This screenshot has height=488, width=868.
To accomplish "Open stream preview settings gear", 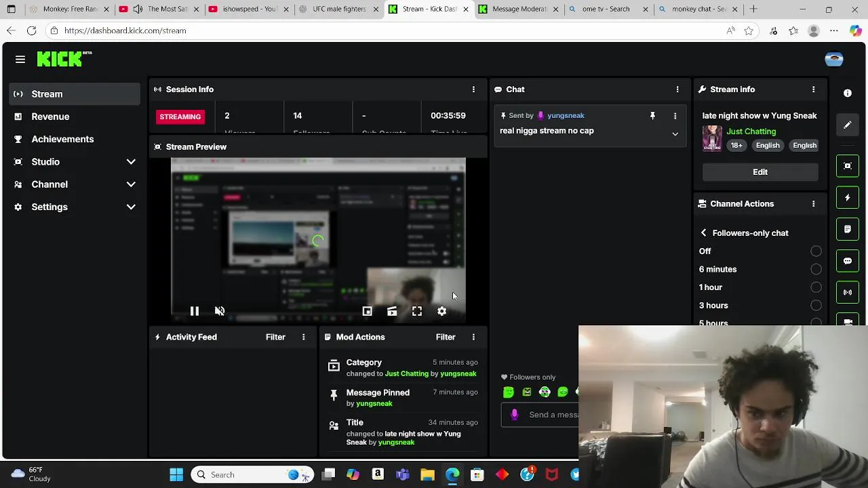I will (x=442, y=311).
